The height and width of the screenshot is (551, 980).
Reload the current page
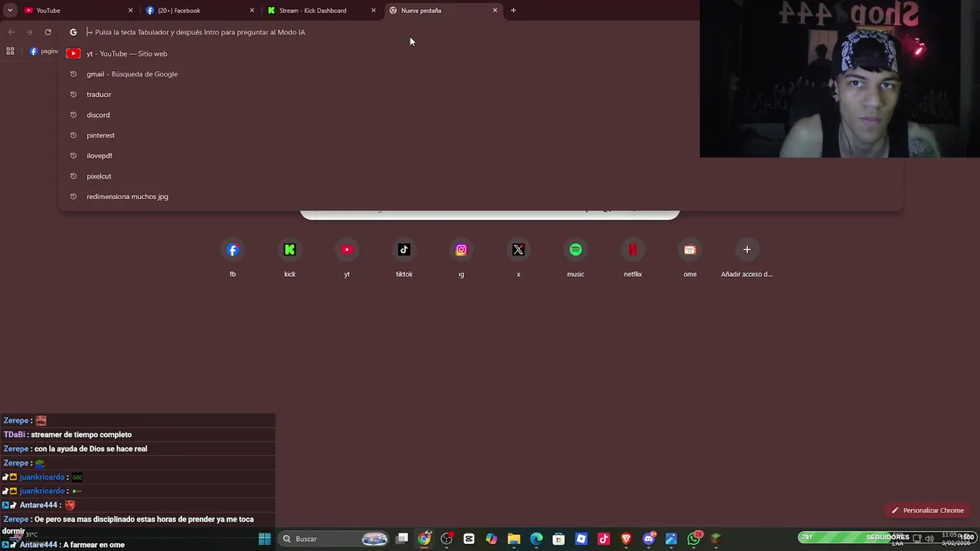pyautogui.click(x=47, y=32)
